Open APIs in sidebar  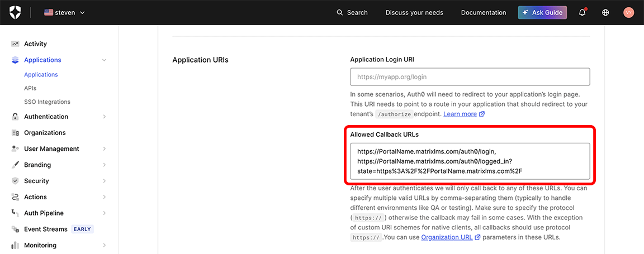coord(30,88)
